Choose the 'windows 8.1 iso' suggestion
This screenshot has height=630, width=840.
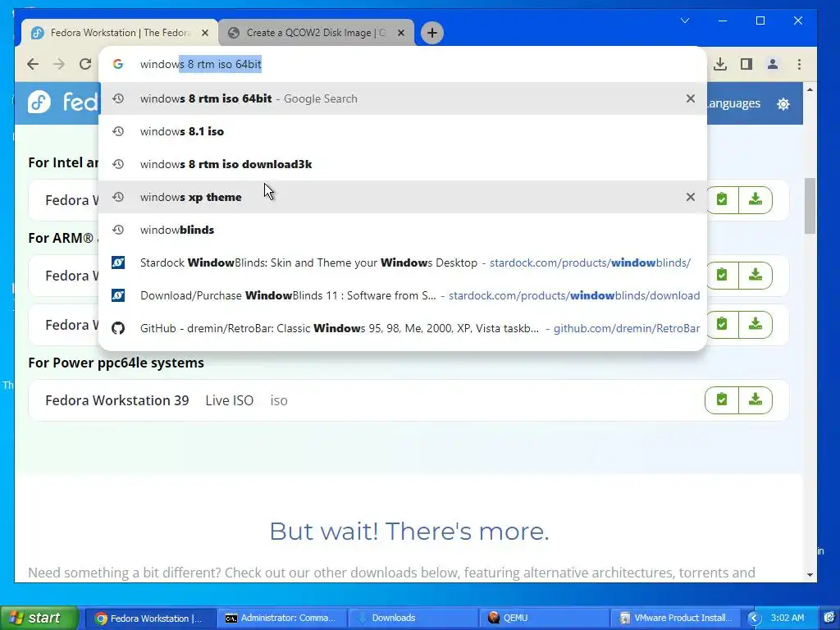[x=403, y=131]
